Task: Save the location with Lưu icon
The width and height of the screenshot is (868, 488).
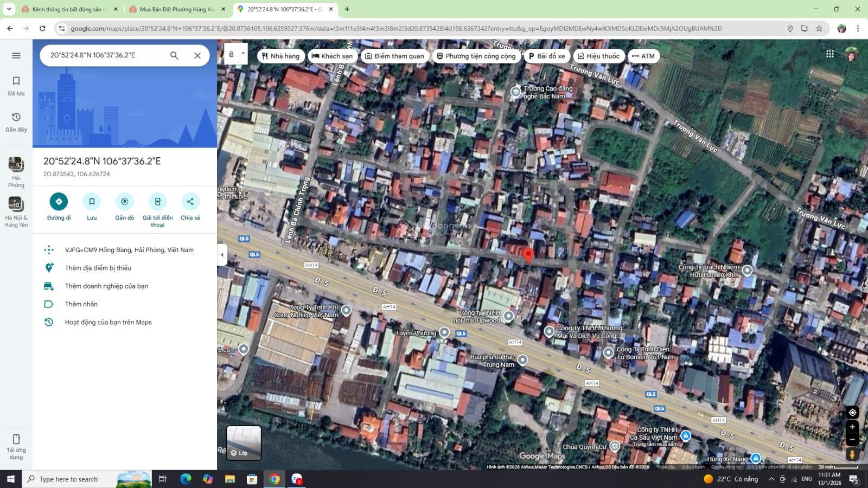Action: 92,202
